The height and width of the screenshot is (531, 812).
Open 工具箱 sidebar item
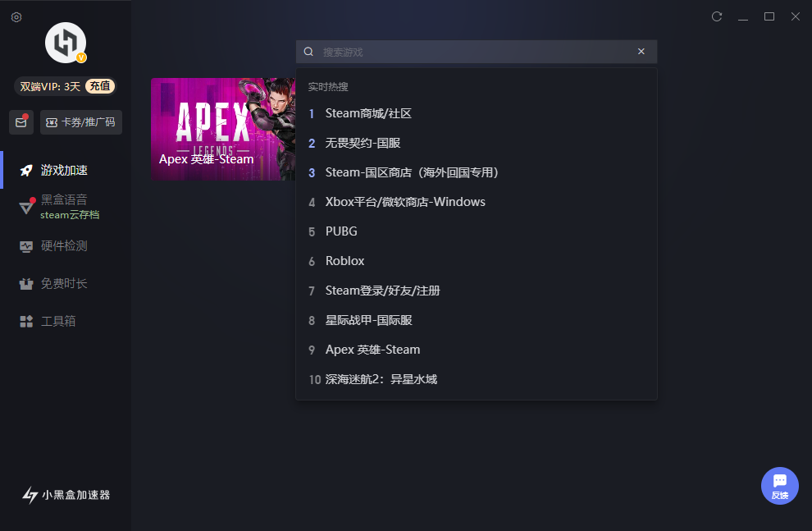[x=66, y=321]
